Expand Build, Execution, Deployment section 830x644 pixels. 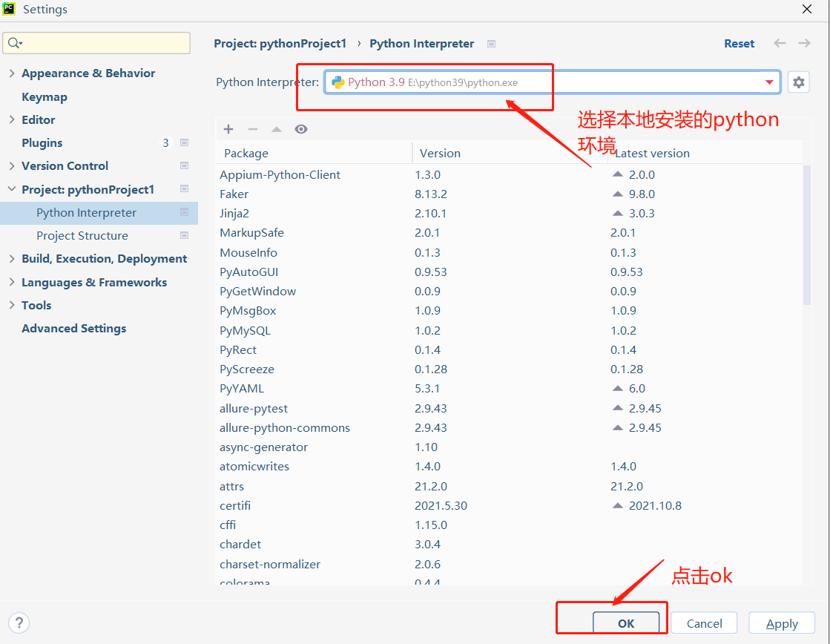point(12,258)
